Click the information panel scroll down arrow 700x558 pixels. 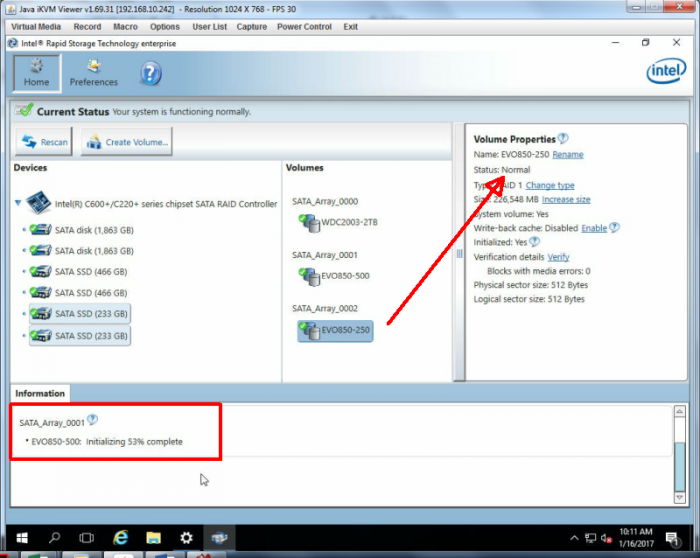(679, 497)
